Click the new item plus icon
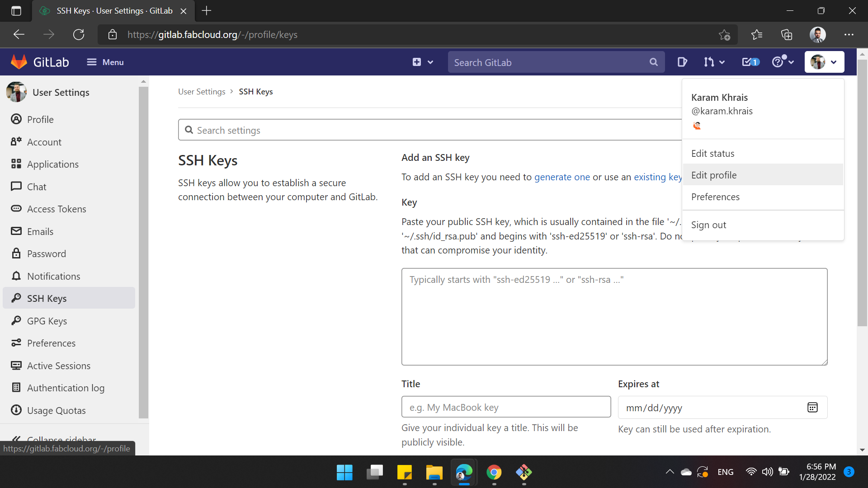Viewport: 868px width, 488px height. (417, 61)
